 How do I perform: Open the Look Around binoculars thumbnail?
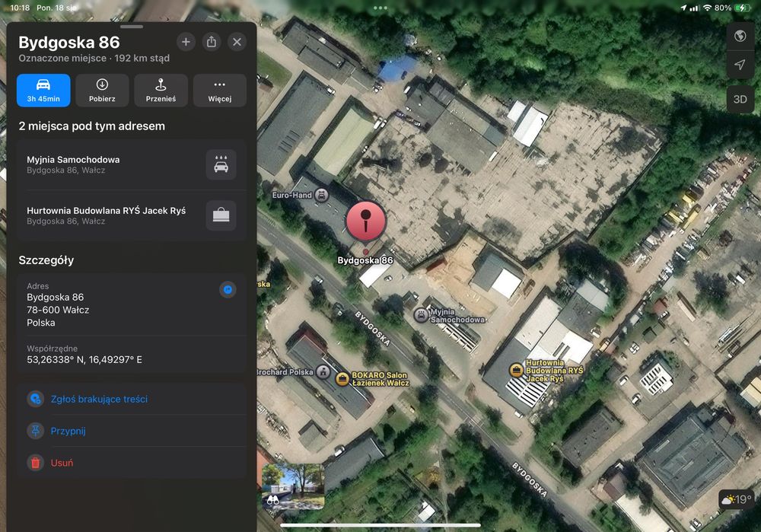(293, 486)
